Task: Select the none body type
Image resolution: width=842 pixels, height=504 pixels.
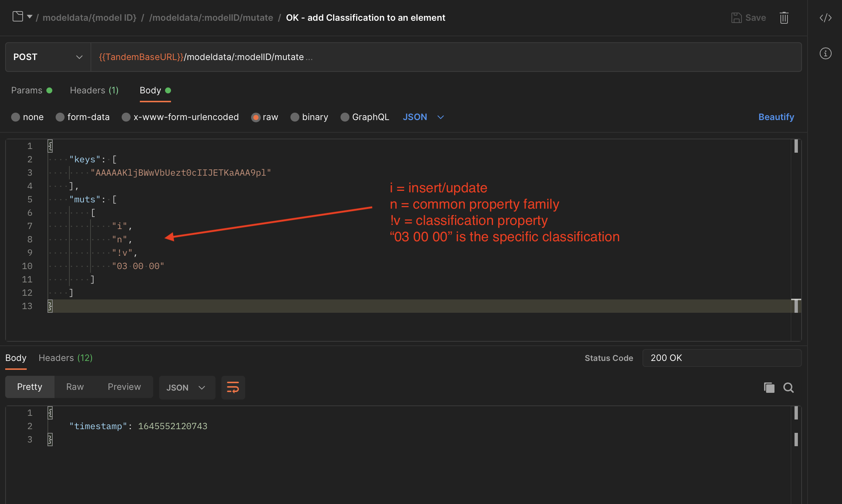Action: (27, 117)
